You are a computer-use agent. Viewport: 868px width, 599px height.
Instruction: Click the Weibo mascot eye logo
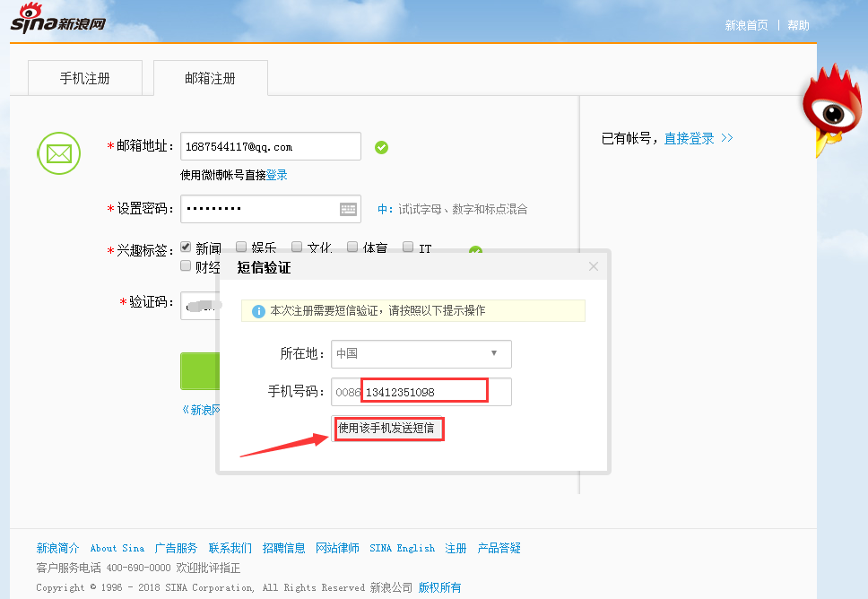[x=831, y=109]
